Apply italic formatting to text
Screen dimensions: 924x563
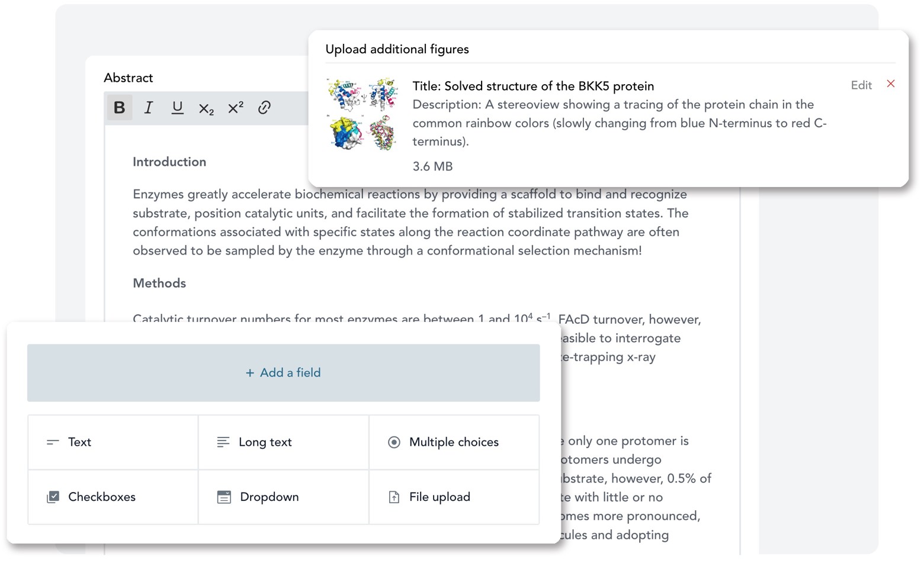pyautogui.click(x=149, y=108)
